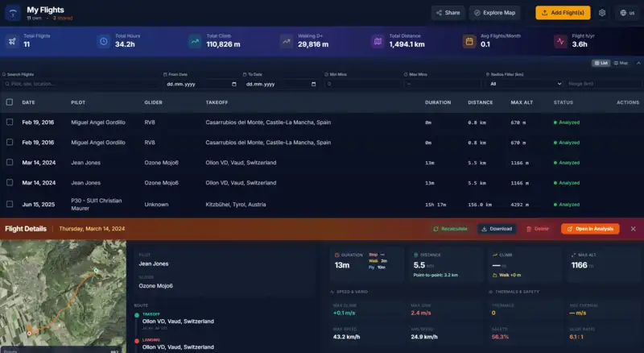Screen dimensions: 644x353
Task: Switch to Map view
Action: tap(621, 63)
